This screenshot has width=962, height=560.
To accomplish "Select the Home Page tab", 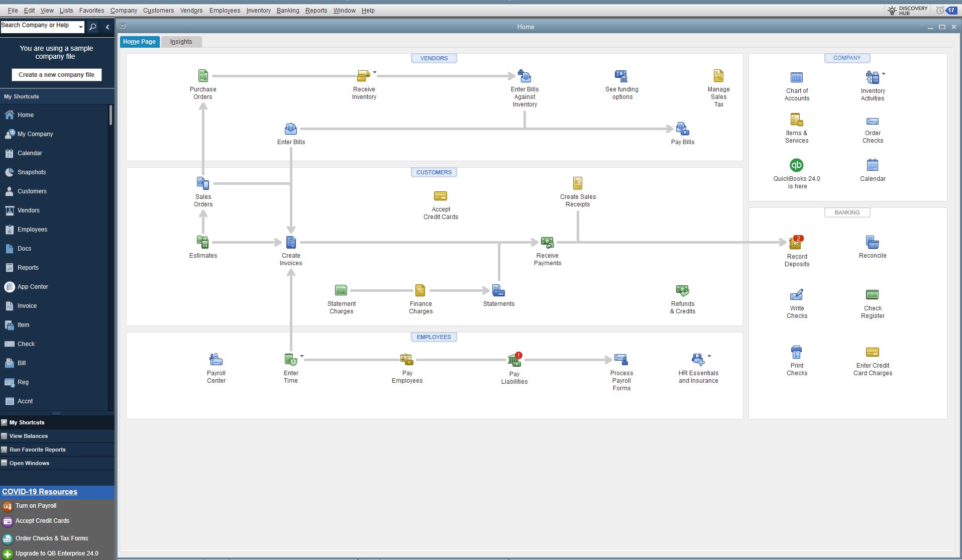I will coord(139,42).
